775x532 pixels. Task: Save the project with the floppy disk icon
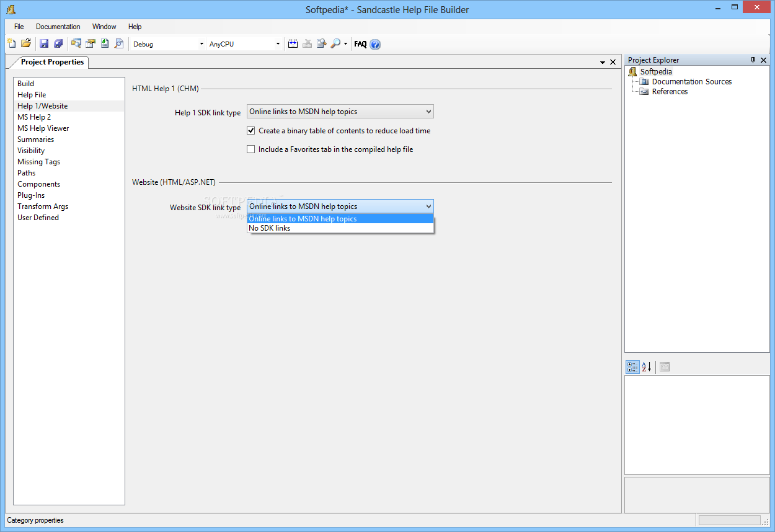pos(44,43)
